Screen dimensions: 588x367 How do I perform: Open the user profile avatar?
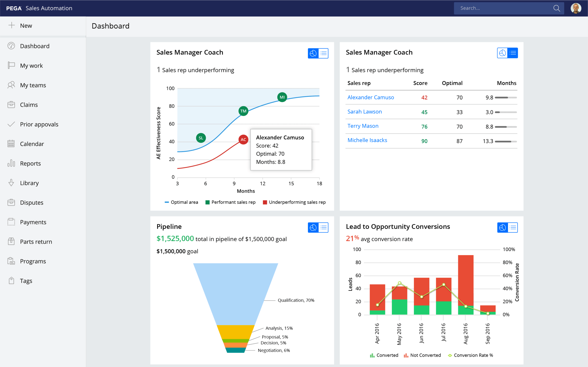(x=576, y=8)
